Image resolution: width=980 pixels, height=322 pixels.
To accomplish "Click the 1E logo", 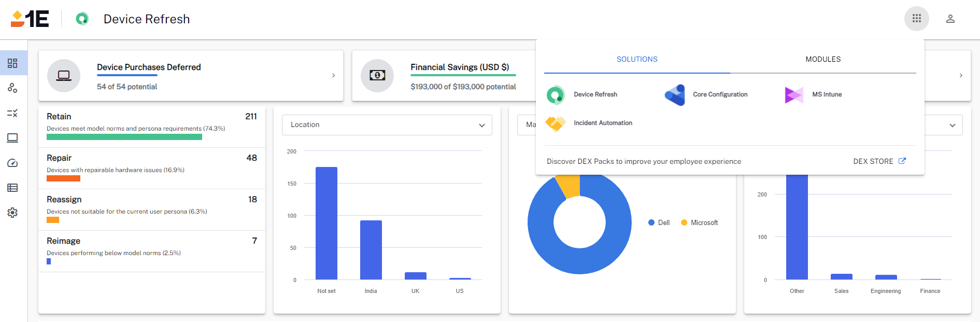I will [x=30, y=19].
